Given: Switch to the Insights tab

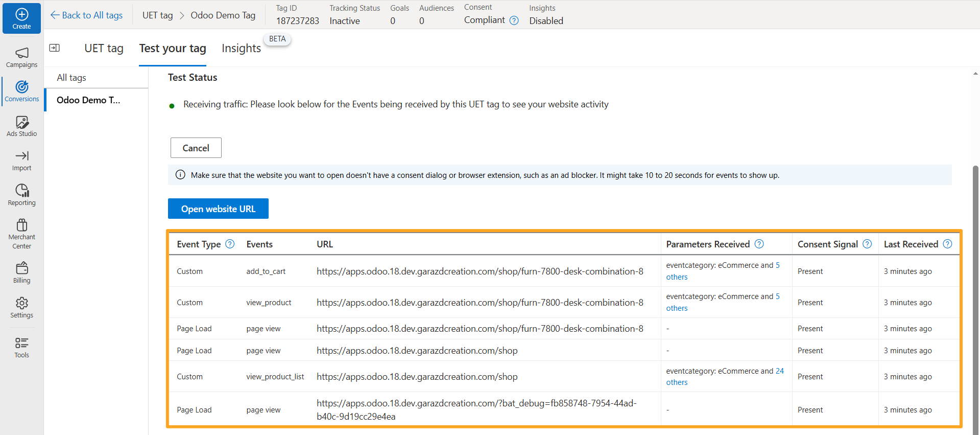Looking at the screenshot, I should tap(241, 48).
